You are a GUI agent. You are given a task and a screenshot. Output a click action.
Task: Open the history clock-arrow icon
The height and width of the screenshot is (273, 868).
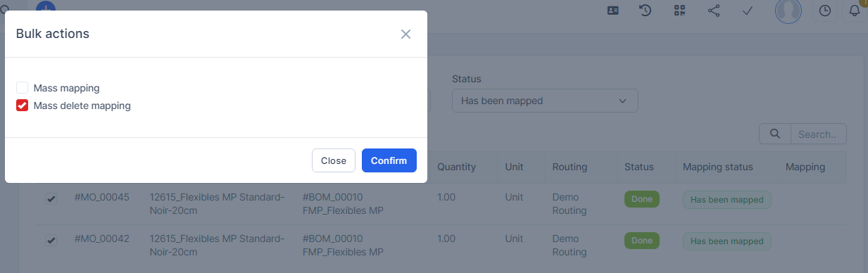click(645, 11)
